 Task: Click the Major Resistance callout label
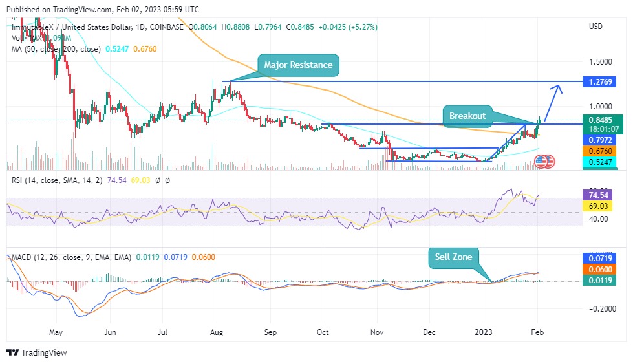(298, 65)
